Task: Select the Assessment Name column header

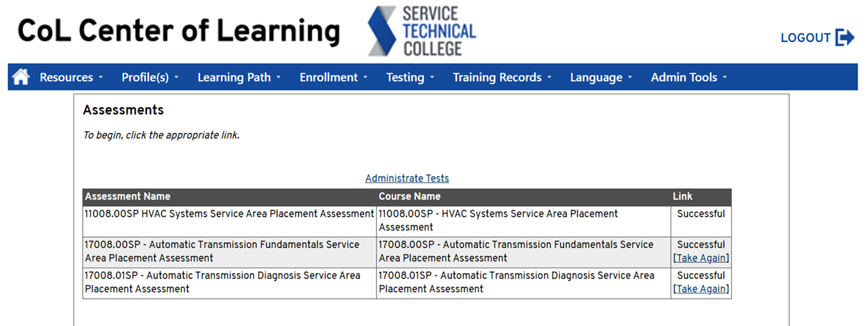Action: point(127,196)
